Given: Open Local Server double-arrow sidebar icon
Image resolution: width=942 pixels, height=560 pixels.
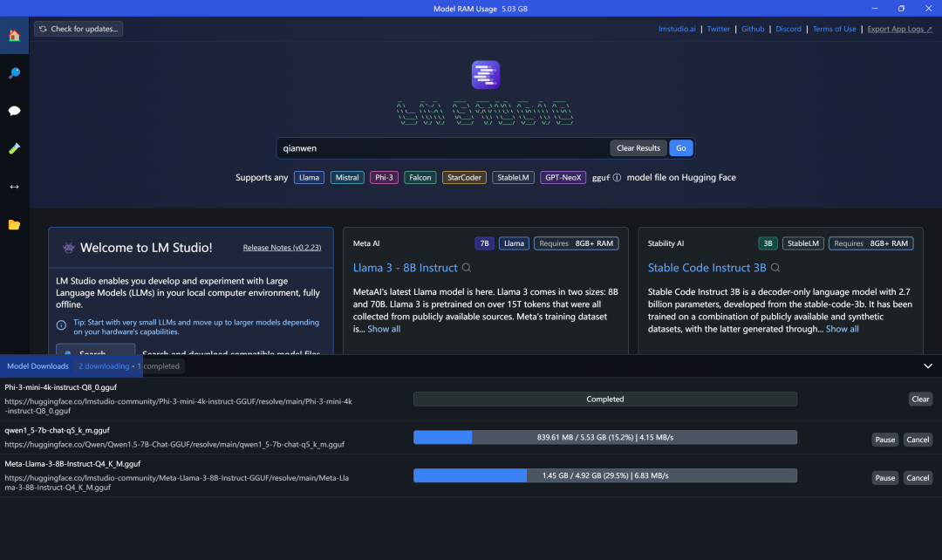Looking at the screenshot, I should (14, 187).
